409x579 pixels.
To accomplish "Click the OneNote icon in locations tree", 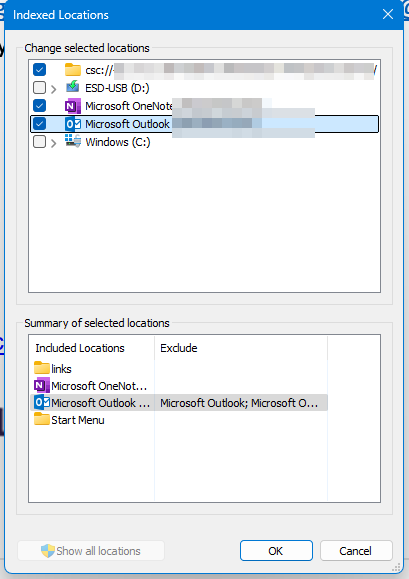I will tap(73, 106).
